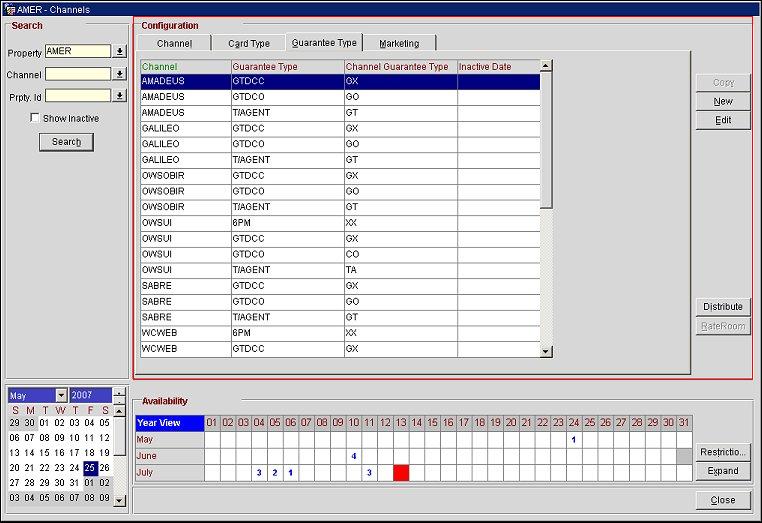Open the Property field dropdown arrow
This screenshot has width=762, height=523.
pyautogui.click(x=120, y=51)
